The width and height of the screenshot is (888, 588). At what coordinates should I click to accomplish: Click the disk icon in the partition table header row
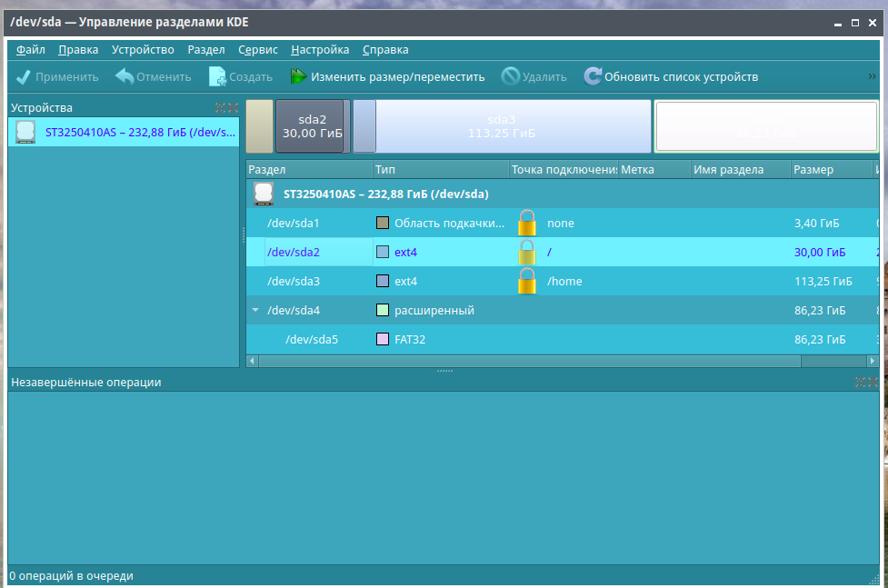(264, 194)
